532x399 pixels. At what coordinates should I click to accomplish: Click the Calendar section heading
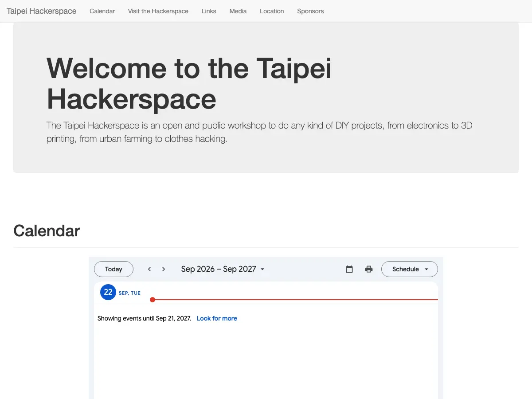tap(47, 231)
